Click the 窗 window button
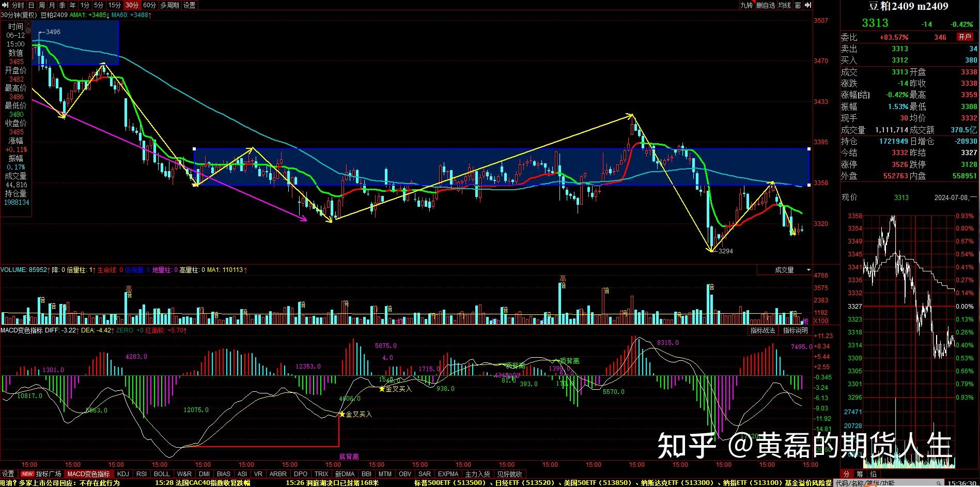The width and height of the screenshot is (980, 487). coord(798,5)
